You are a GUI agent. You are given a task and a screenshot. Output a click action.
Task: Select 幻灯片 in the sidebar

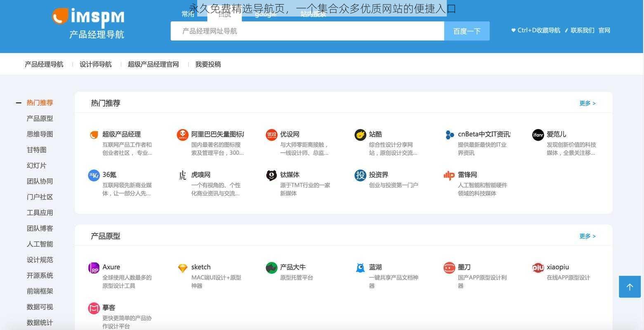(x=37, y=165)
